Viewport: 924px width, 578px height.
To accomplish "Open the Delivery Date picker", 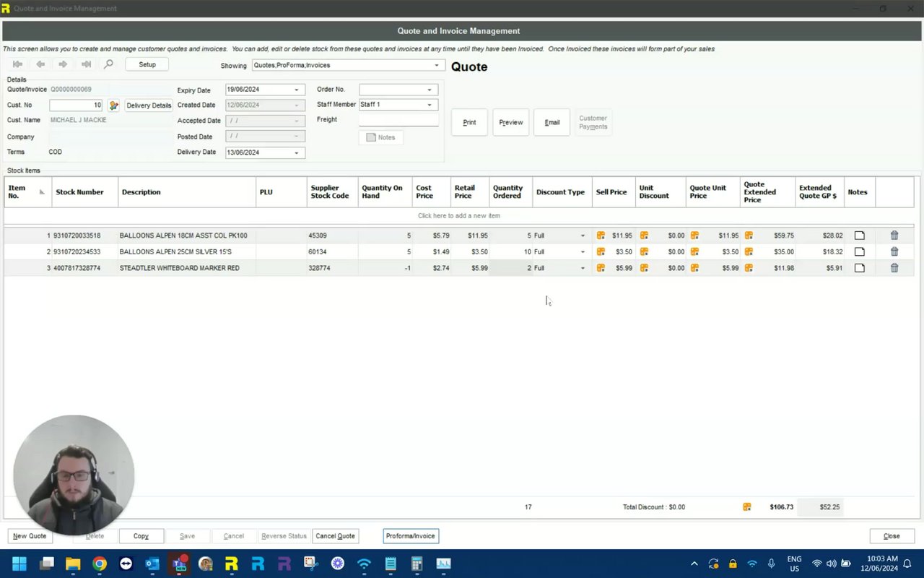I will click(x=296, y=152).
